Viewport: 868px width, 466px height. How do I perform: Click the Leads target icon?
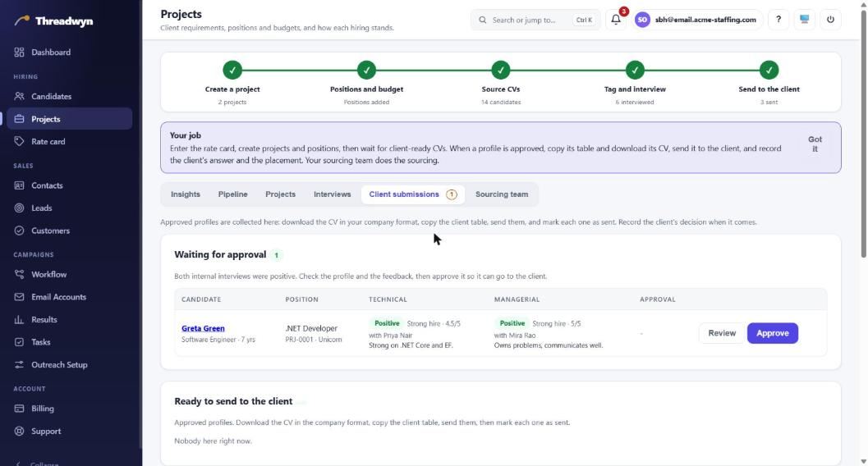[x=20, y=208]
